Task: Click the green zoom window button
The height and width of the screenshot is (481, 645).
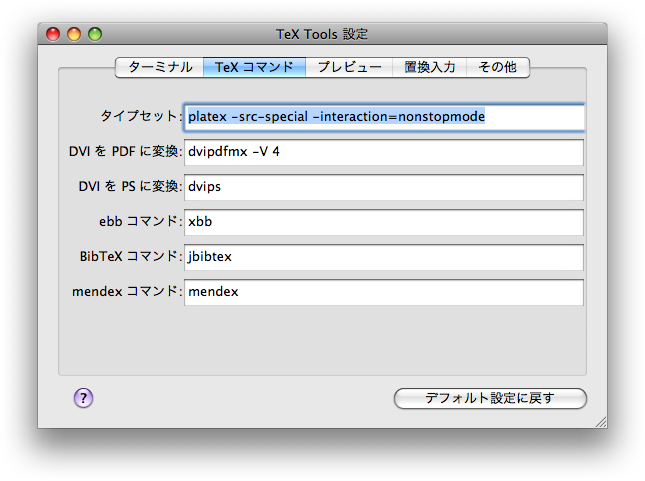Action: [95, 34]
